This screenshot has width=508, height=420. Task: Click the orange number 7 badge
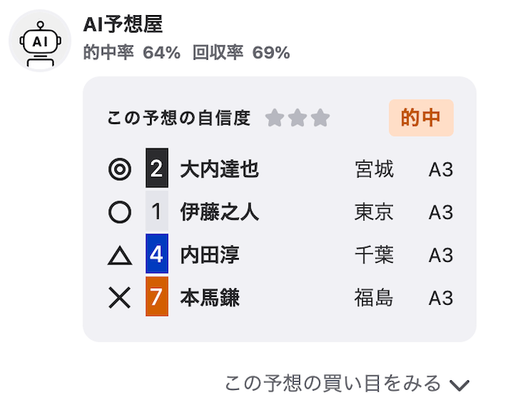157,296
